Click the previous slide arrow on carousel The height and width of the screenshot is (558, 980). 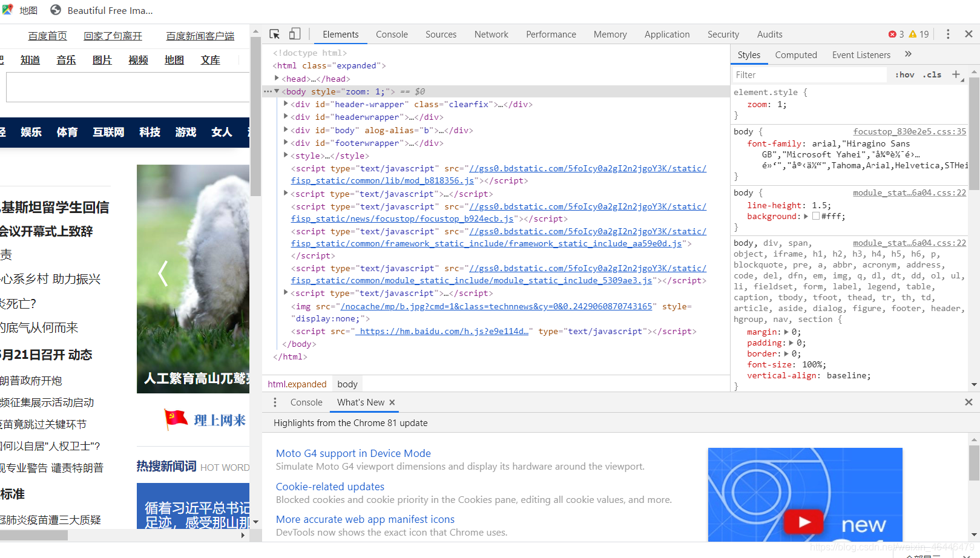pyautogui.click(x=162, y=273)
